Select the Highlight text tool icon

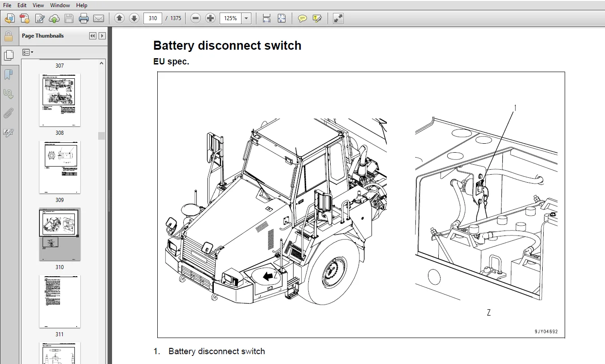click(317, 18)
